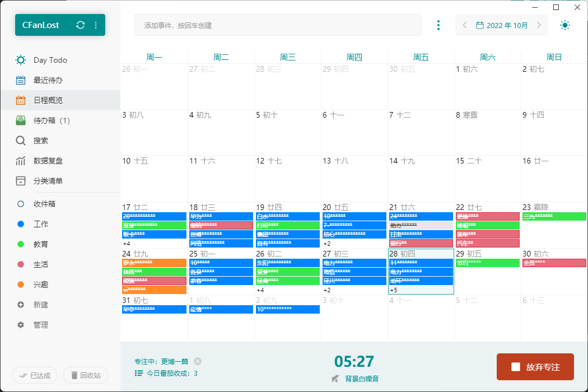This screenshot has width=588, height=392.
Task: Click the 已达成 button
Action: [35, 376]
